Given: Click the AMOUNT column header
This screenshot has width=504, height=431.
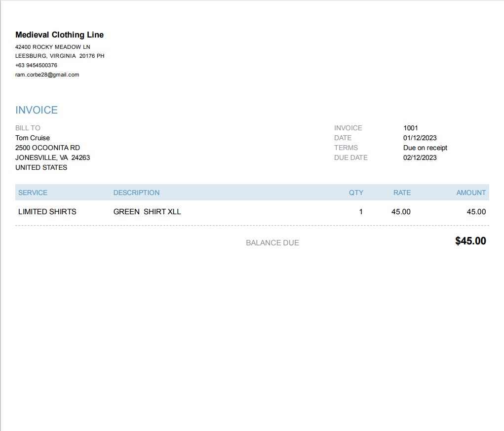Looking at the screenshot, I should [x=471, y=193].
